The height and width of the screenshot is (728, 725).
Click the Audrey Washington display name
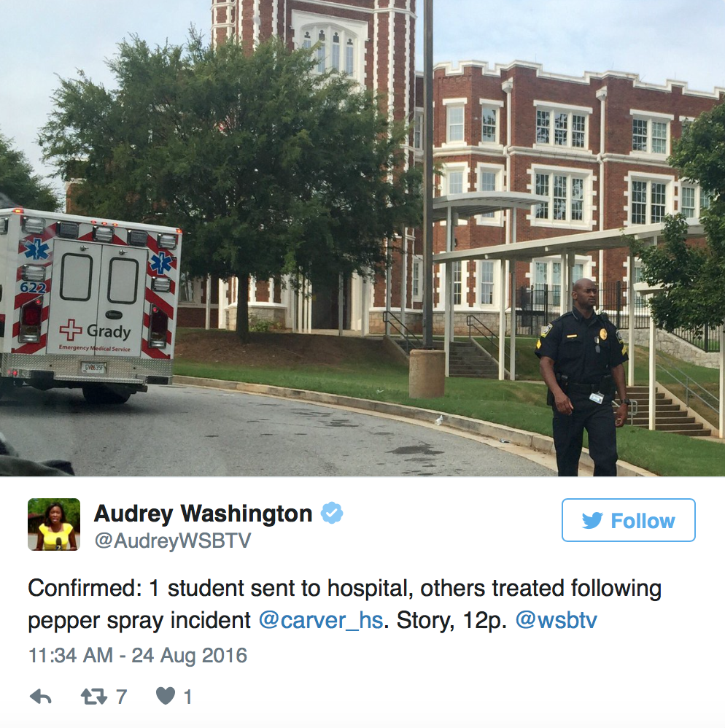(x=203, y=514)
